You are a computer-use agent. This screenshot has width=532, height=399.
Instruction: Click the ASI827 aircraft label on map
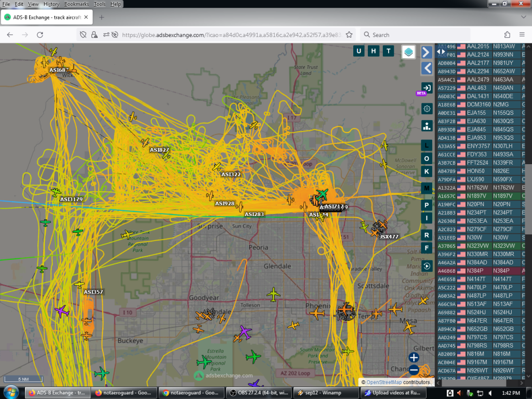click(159, 150)
